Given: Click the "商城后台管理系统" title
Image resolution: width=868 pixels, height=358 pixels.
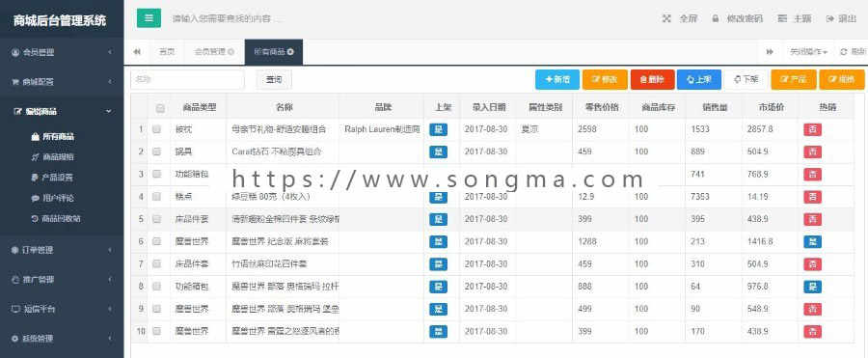Looking at the screenshot, I should click(x=60, y=21).
